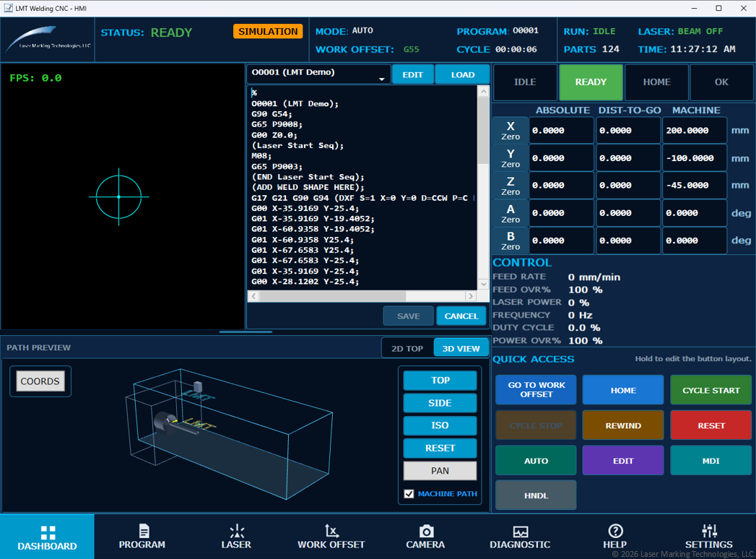Click the WORK OFFSET value G55
This screenshot has height=559, width=756.
click(412, 49)
